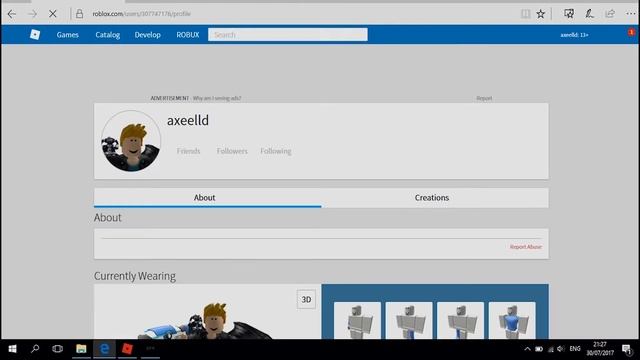Click the Roblox Search field

[x=288, y=35]
